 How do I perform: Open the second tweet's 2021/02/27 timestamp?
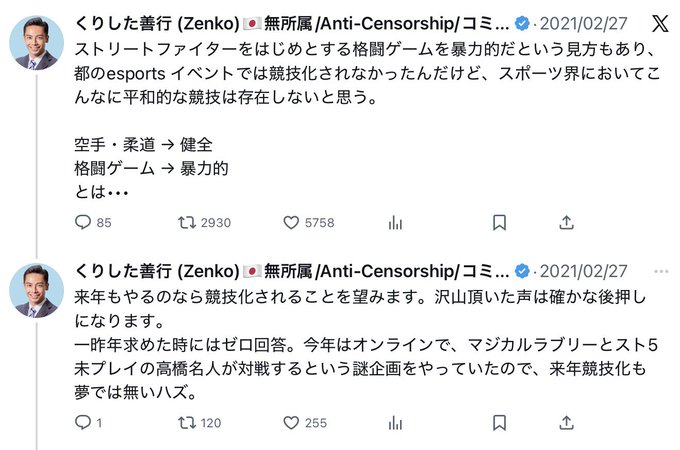coord(583,271)
